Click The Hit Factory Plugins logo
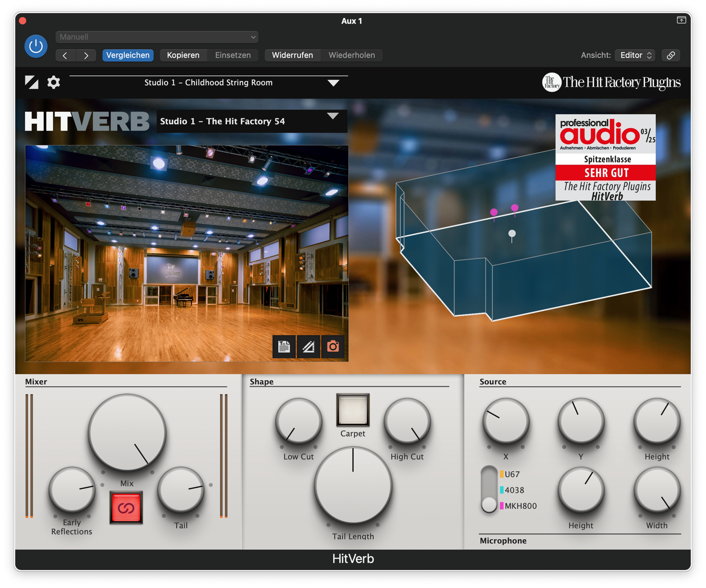 [611, 82]
